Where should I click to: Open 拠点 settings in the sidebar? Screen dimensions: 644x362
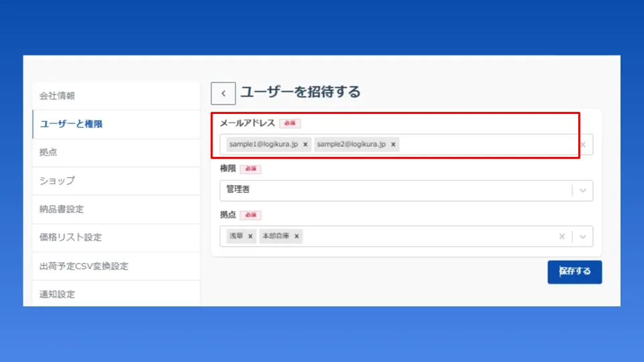click(116, 152)
